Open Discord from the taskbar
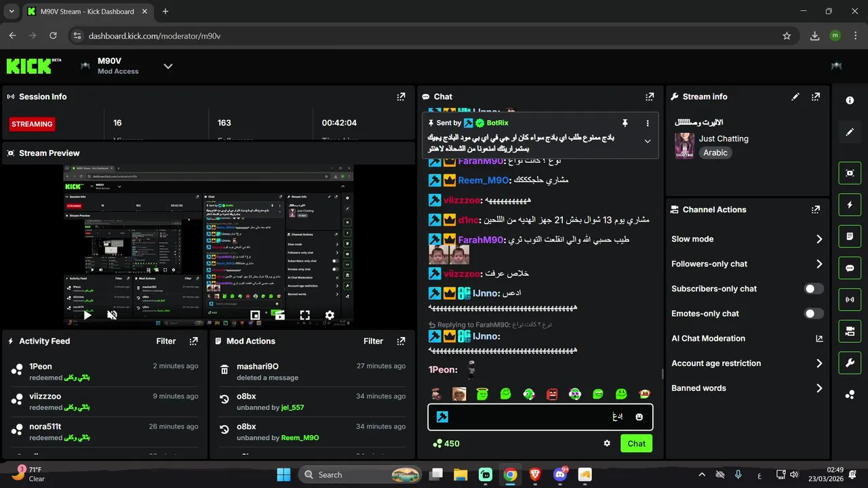The height and width of the screenshot is (488, 868). click(x=560, y=474)
